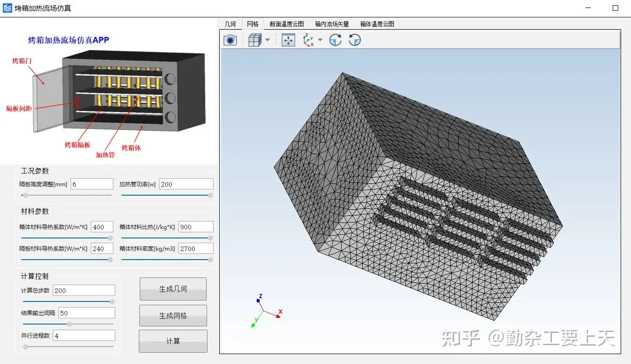Click the 隔板高度调整 slider handle
Image resolution: width=631 pixels, height=364 pixels.
25,195
